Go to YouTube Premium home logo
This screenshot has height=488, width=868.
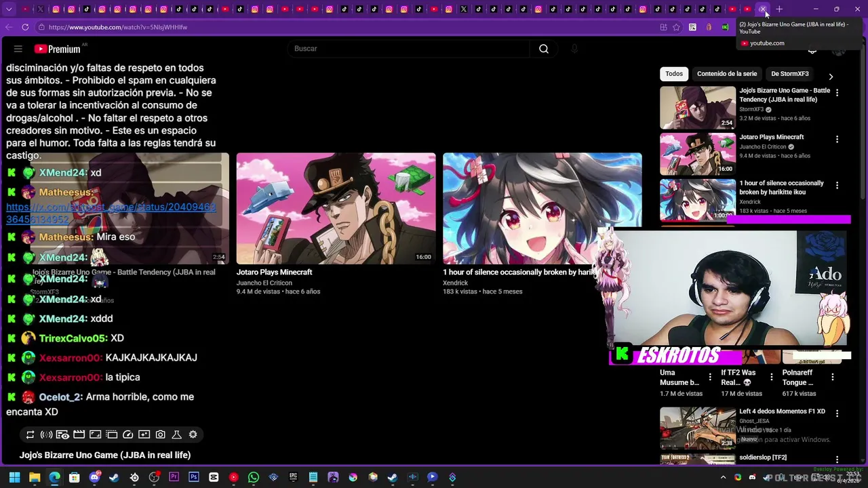(57, 49)
